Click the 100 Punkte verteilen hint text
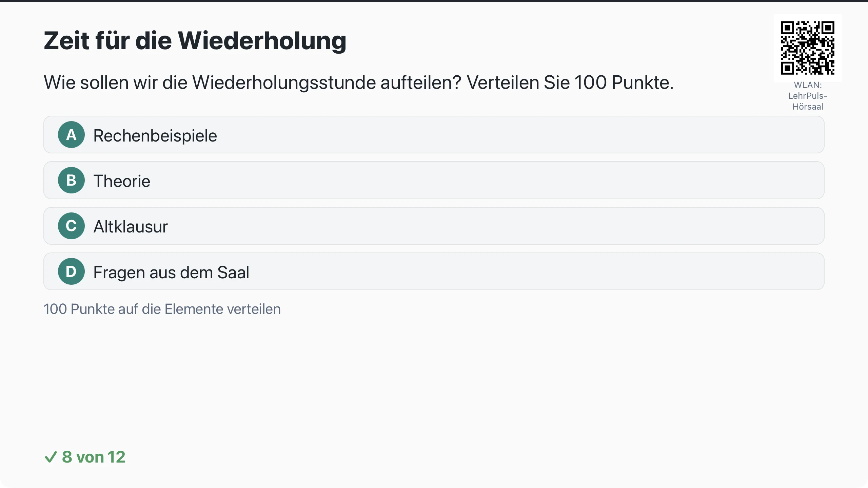Screen dimensions: 868x488 (162, 309)
